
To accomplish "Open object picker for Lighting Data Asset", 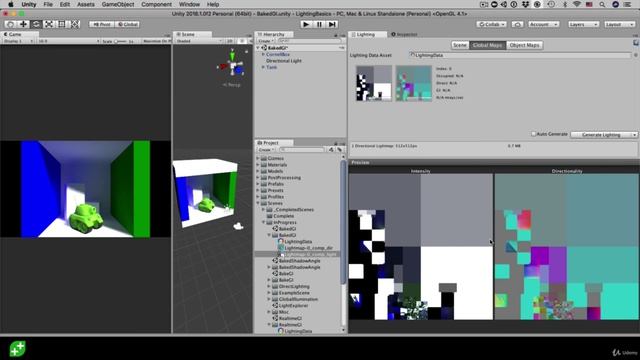I will tap(636, 55).
